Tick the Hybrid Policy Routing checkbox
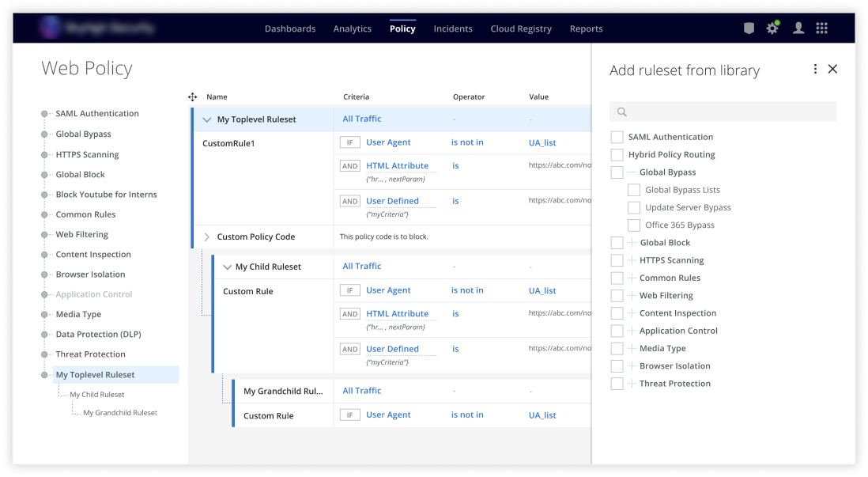The height and width of the screenshot is (477, 868). pyautogui.click(x=617, y=155)
